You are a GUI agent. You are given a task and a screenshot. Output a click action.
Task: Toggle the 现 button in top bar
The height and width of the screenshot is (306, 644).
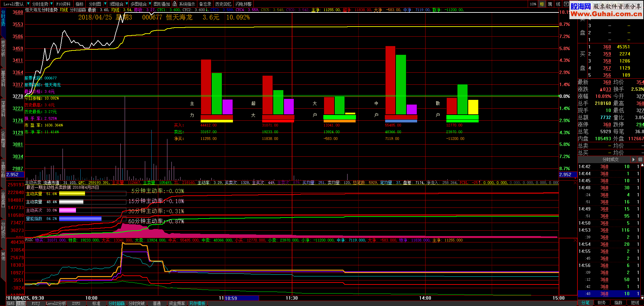click(x=550, y=4)
